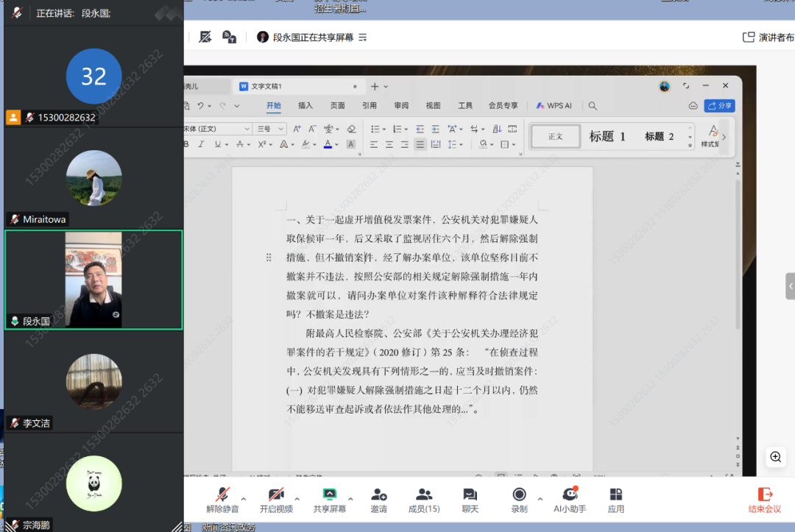
Task: Open the AI小助手 assistant
Action: pyautogui.click(x=569, y=499)
